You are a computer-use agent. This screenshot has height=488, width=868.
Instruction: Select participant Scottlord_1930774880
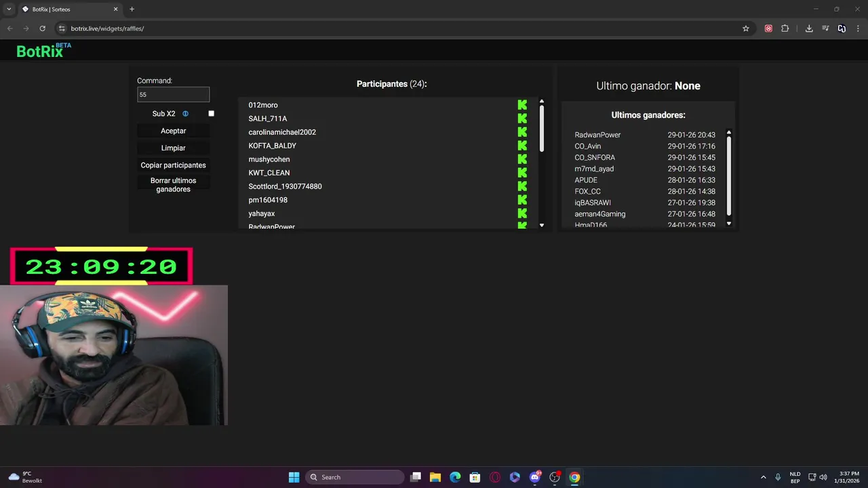(285, 186)
